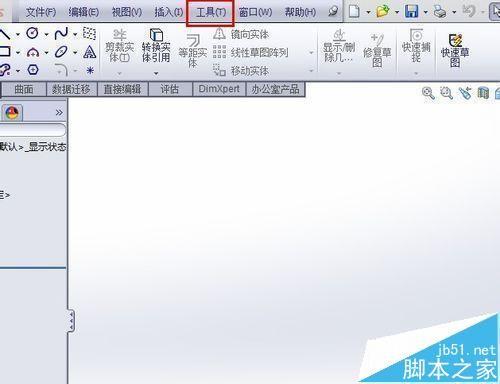
Task: Select the Polygon sketch tool
Action: tap(33, 70)
